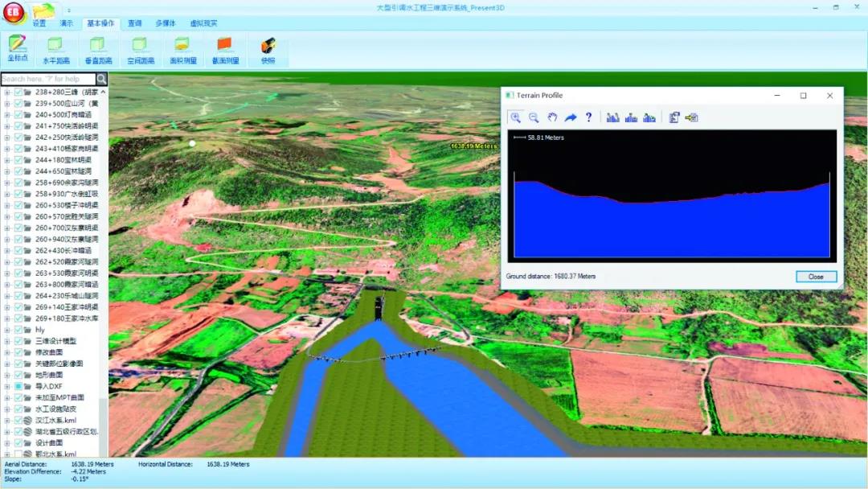Expand the 三维设计模型 tree node
This screenshot has width=868, height=489.
click(7, 341)
